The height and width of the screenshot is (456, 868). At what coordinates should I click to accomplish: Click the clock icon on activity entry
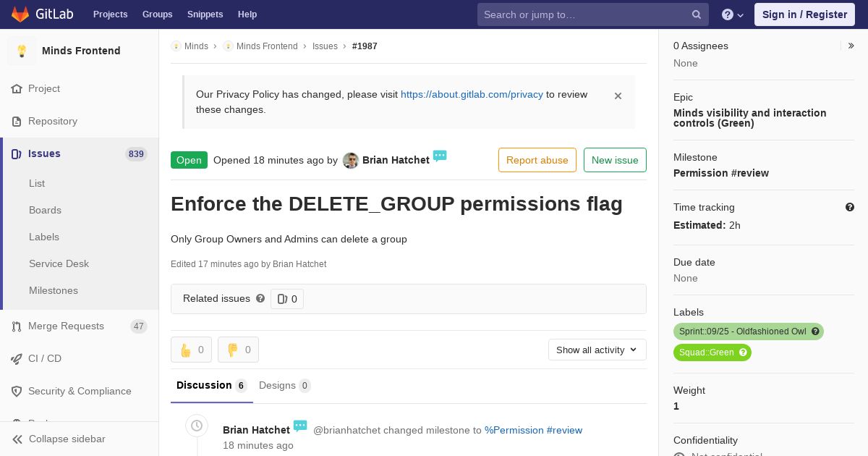pyautogui.click(x=197, y=426)
